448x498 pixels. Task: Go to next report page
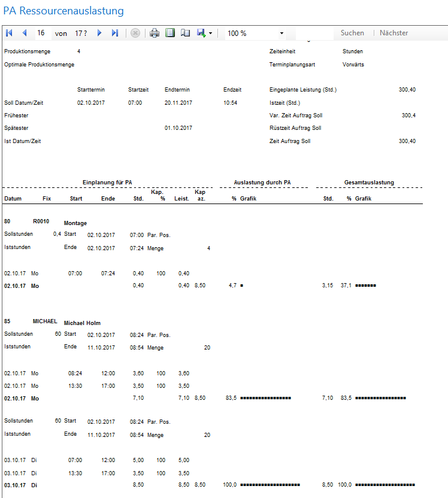(99, 33)
